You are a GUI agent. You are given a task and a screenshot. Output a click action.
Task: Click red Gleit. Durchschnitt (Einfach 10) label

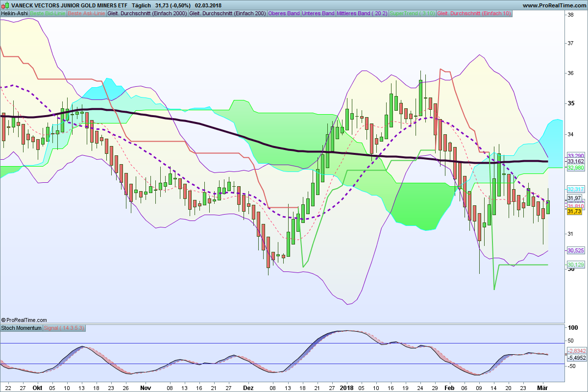474,13
